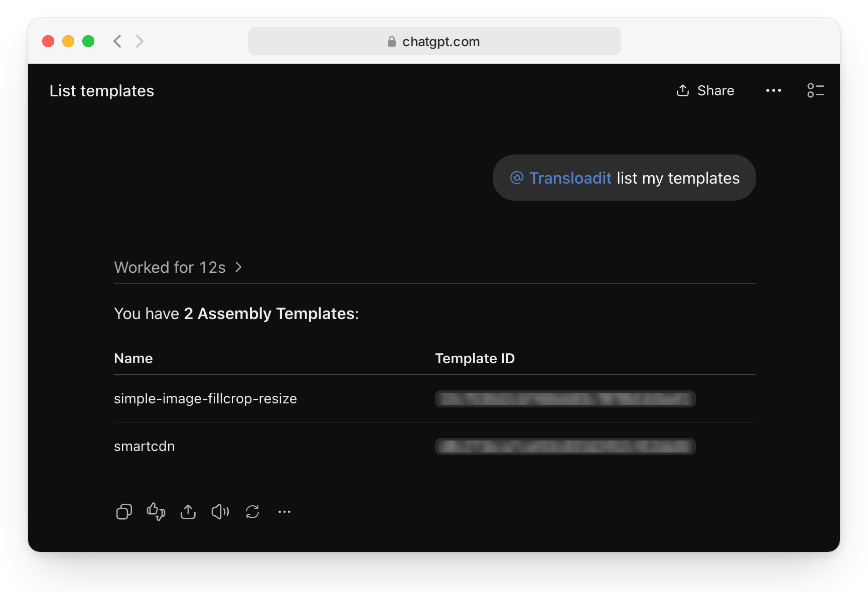
Task: Toggle the sidebar list icon at top right
Action: [x=815, y=90]
